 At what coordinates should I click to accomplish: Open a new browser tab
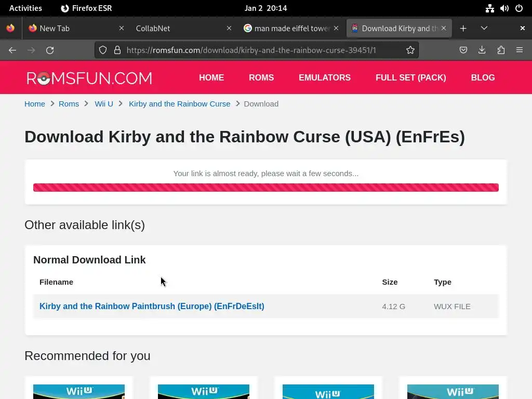pos(463,29)
